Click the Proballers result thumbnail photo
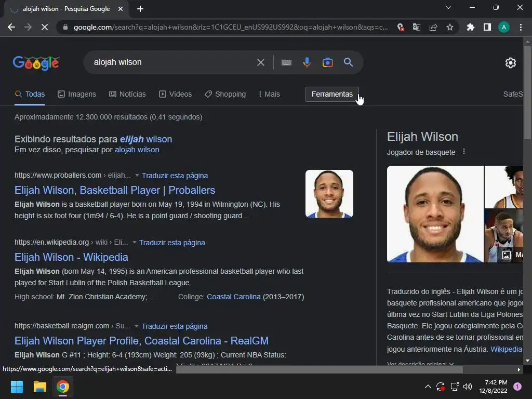 point(329,194)
